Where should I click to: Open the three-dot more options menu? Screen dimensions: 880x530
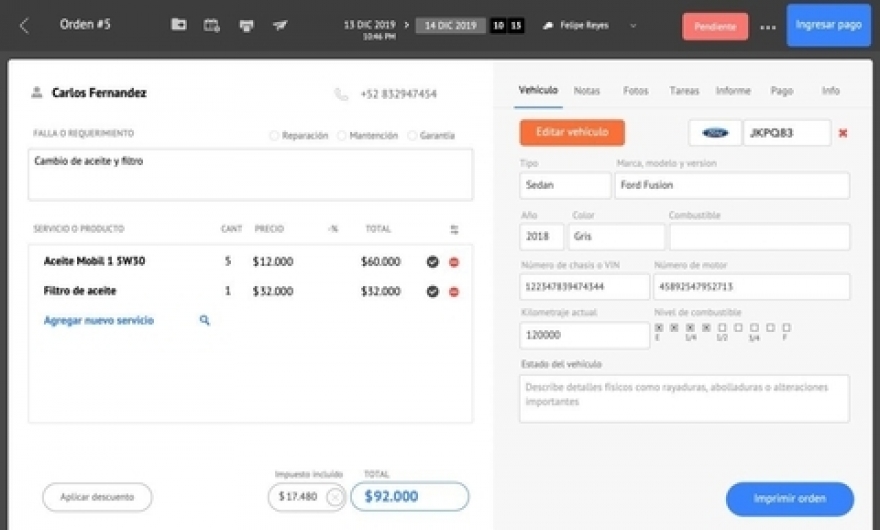pos(767,27)
